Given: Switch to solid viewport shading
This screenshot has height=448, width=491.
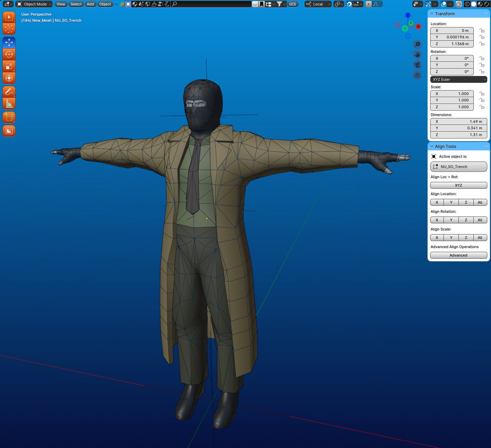Looking at the screenshot, I should pyautogui.click(x=474, y=4).
